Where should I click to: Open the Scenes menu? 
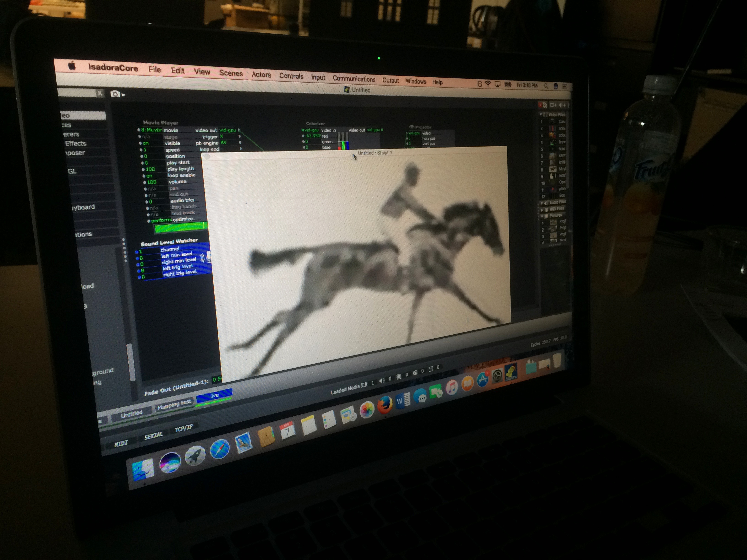(x=231, y=73)
